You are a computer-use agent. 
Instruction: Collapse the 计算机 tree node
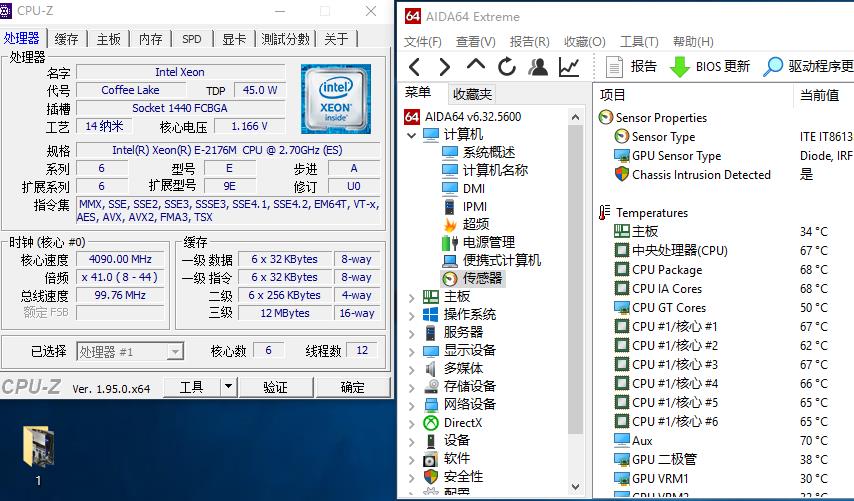pyautogui.click(x=412, y=135)
